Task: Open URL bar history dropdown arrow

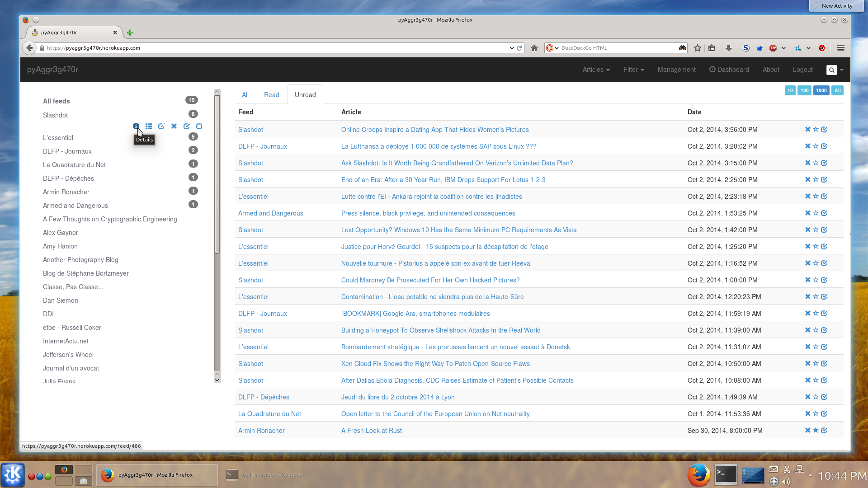Action: (x=512, y=48)
